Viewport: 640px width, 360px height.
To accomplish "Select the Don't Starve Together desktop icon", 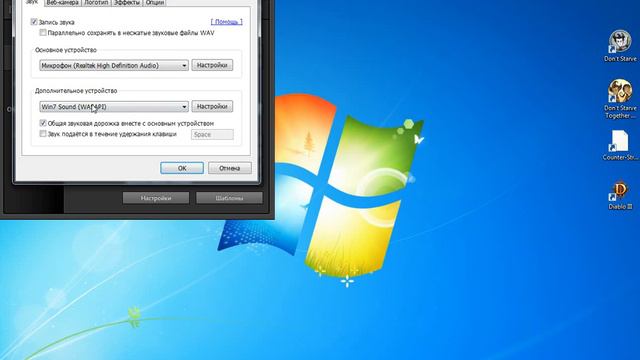I will (x=620, y=99).
